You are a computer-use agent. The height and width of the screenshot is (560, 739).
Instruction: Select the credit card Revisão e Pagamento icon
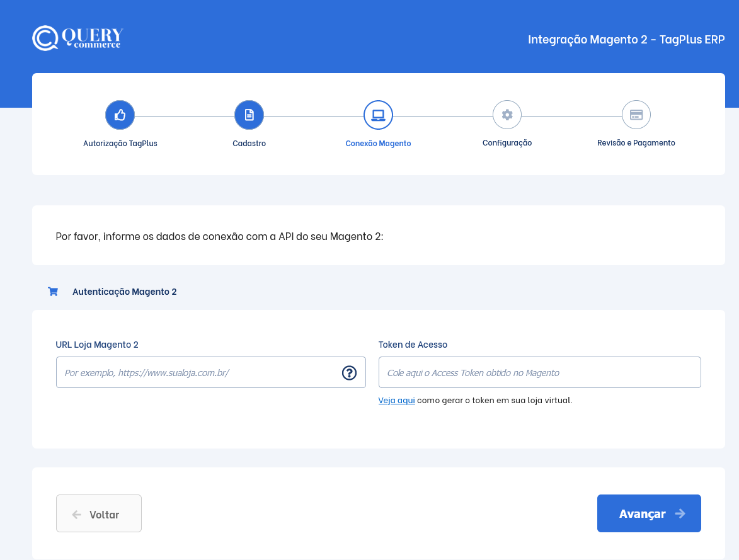click(636, 115)
